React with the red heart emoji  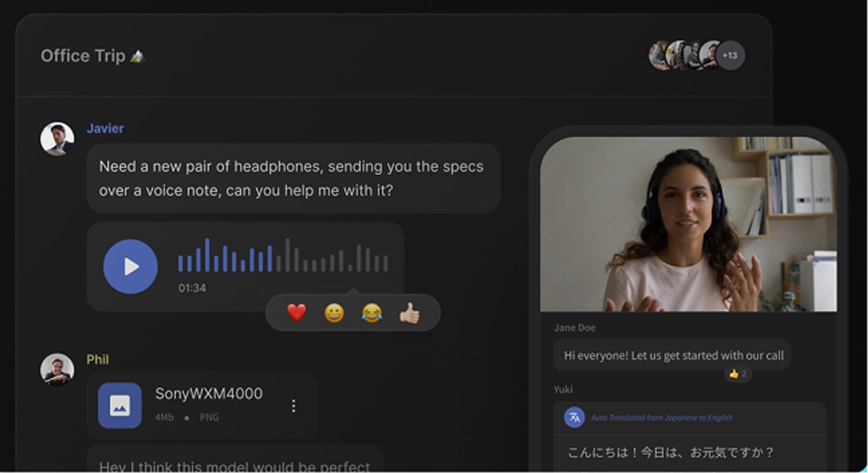click(x=296, y=313)
